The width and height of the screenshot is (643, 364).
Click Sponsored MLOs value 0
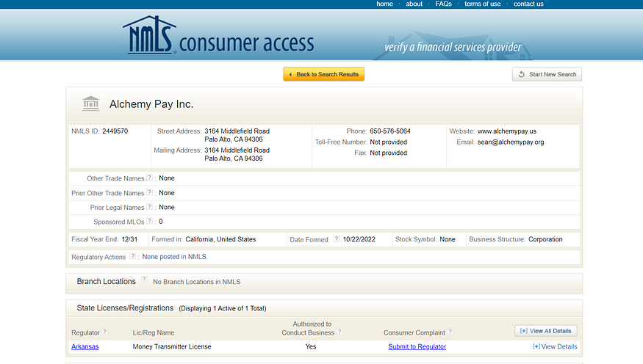click(x=161, y=222)
